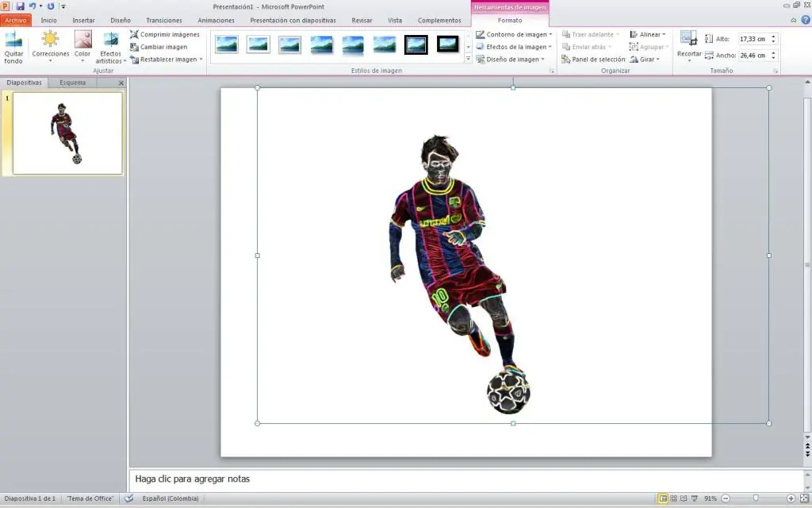Screen dimensions: 812x508
Task: Expand the Estilos de imagen gallery
Action: (468, 59)
